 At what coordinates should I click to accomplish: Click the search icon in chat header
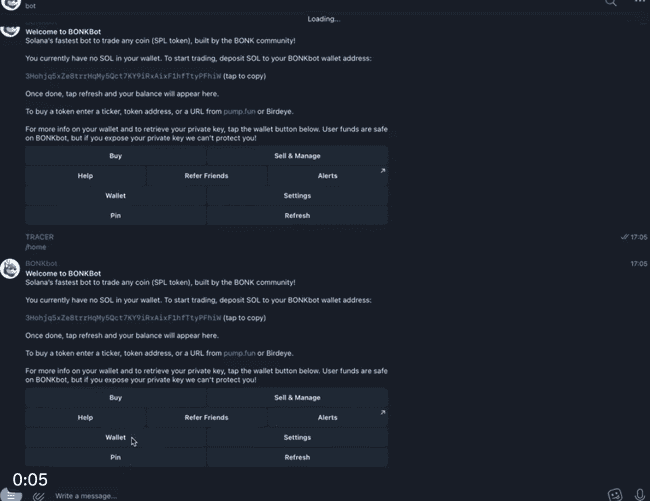pos(611,2)
